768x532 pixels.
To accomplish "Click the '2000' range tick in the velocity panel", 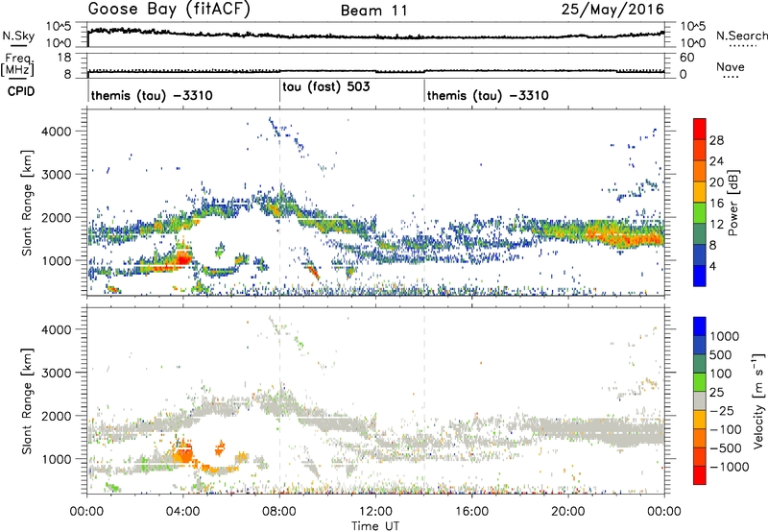I will pos(56,416).
